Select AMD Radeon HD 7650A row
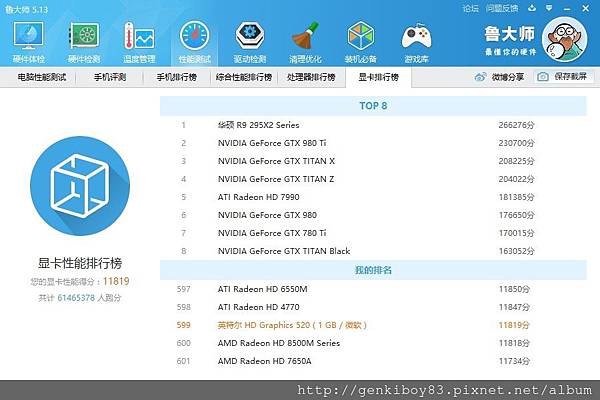This screenshot has width=600, height=400. click(373, 361)
